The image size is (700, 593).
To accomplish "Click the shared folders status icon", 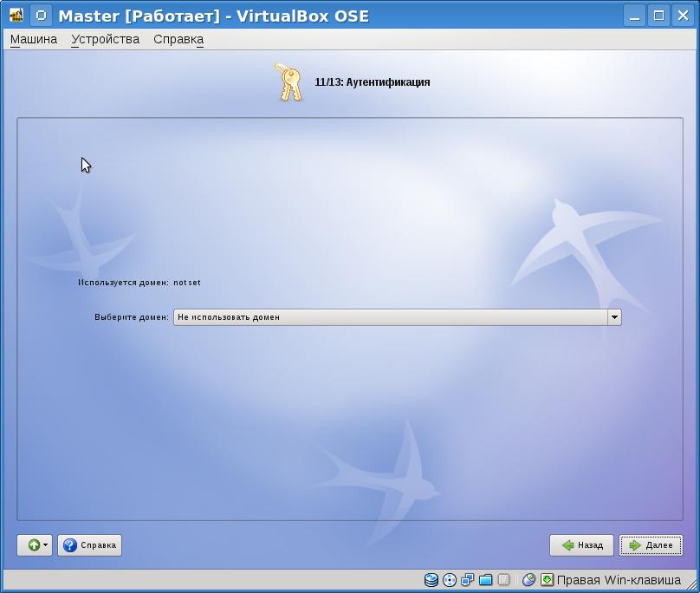I will click(x=485, y=580).
